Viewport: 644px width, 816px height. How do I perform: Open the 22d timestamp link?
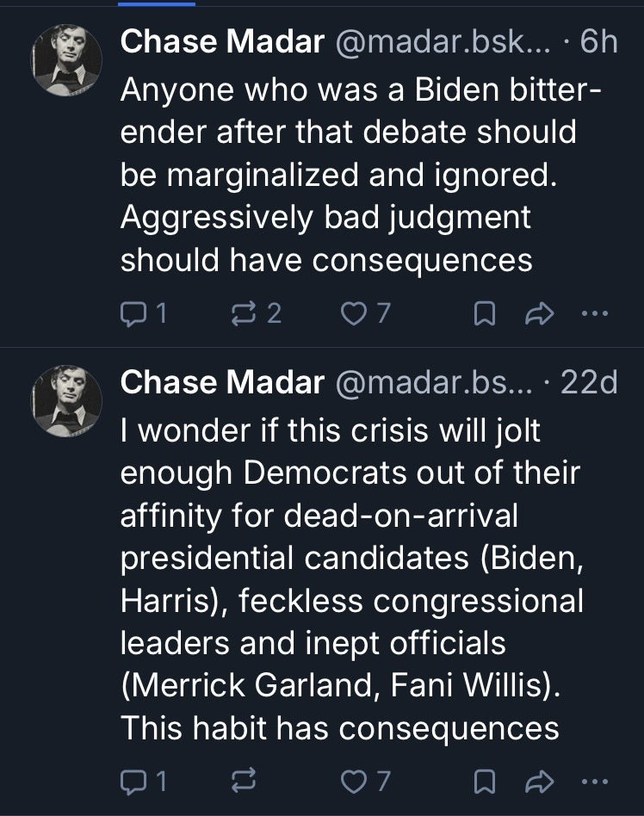589,383
